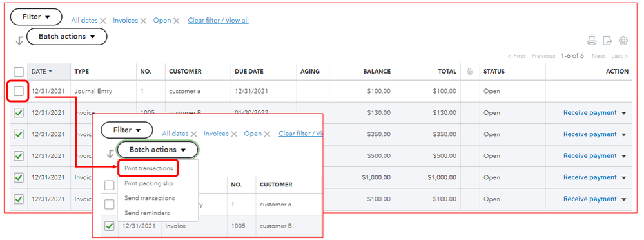Click the Clear filter link in inset panel
This screenshot has width=644, height=240.
click(x=300, y=134)
